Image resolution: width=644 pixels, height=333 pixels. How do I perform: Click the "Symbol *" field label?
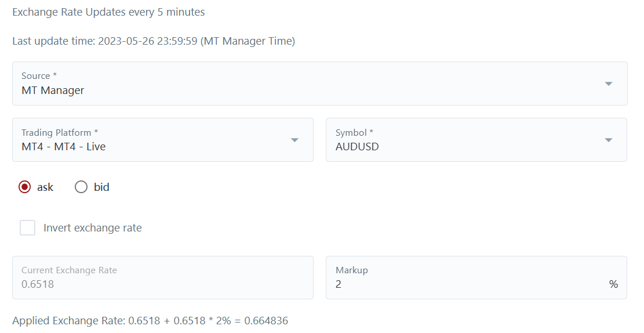[355, 132]
